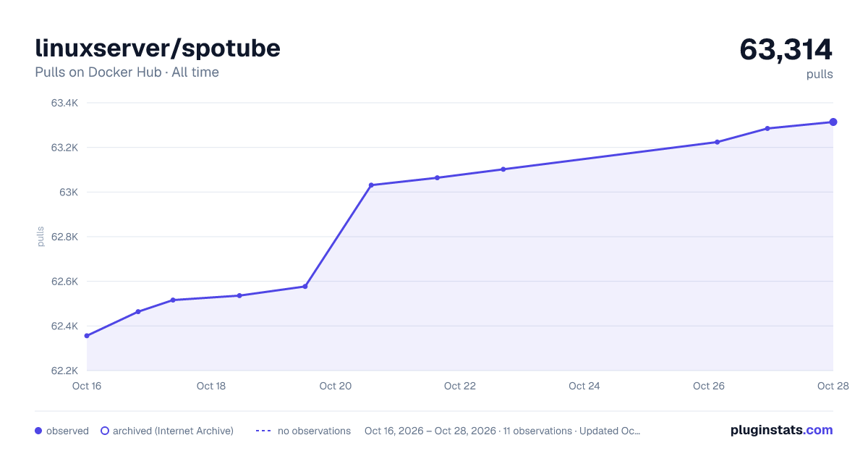The width and height of the screenshot is (868, 456).
Task: Select the first data point at Oct 16
Action: point(87,336)
